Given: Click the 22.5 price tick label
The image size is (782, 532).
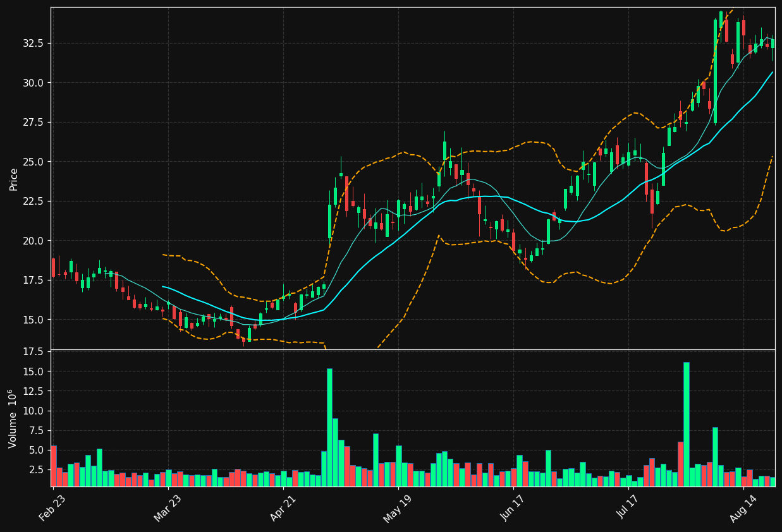Looking at the screenshot, I should point(34,202).
